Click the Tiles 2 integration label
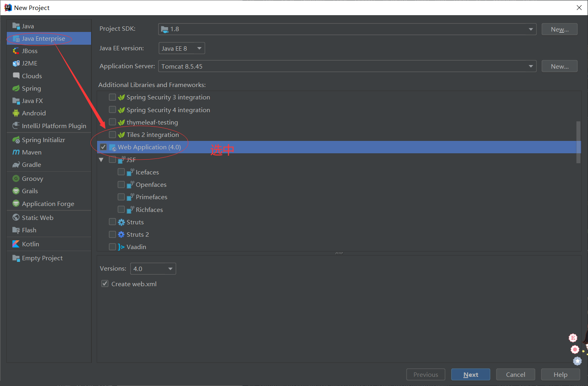Viewport: 588px width, 386px height. pyautogui.click(x=153, y=135)
